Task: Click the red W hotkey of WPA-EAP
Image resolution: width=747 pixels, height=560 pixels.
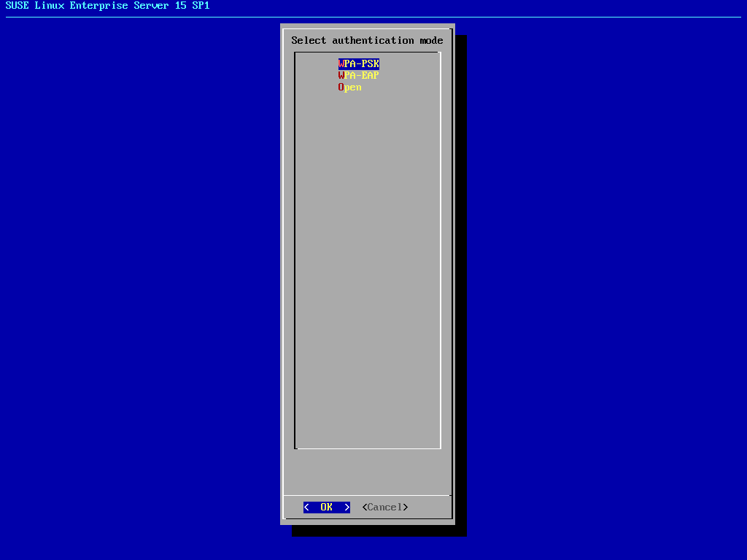Action: pyautogui.click(x=341, y=76)
